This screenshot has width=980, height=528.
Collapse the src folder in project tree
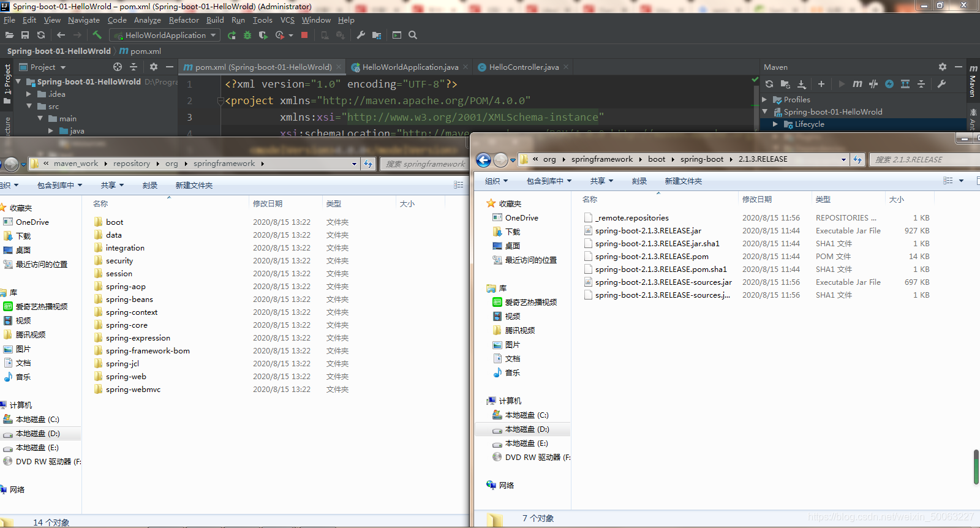click(29, 107)
